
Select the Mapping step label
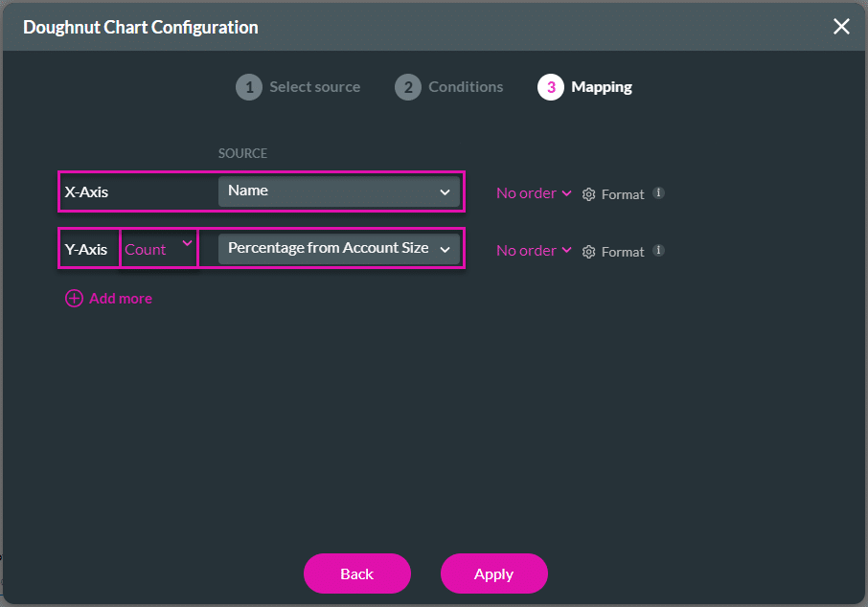[602, 87]
